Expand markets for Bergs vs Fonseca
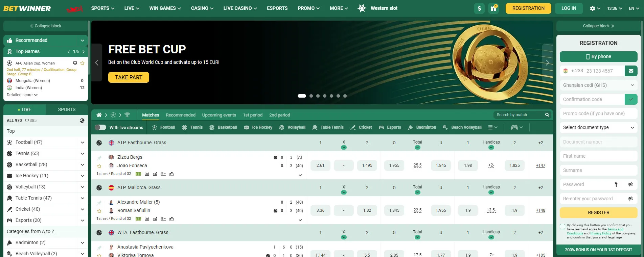Viewport: 644px width, 257px height. [x=300, y=175]
